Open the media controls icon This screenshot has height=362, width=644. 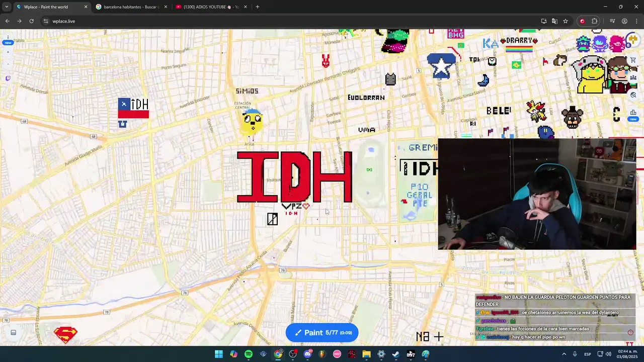tap(612, 21)
